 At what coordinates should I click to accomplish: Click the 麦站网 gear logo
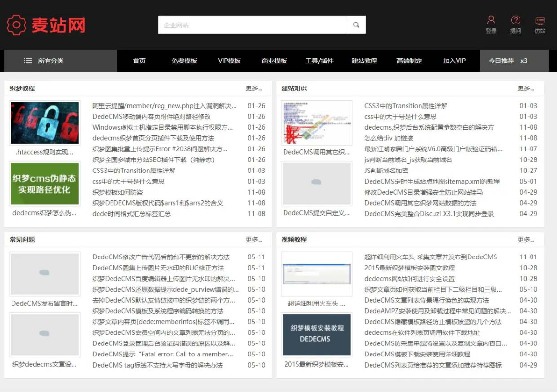pyautogui.click(x=16, y=25)
